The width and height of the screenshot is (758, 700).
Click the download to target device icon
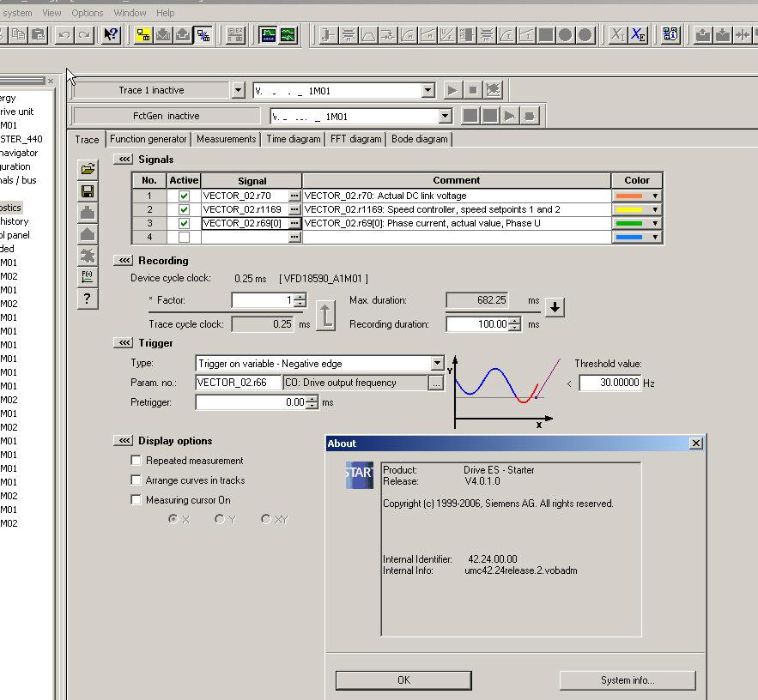[x=163, y=35]
